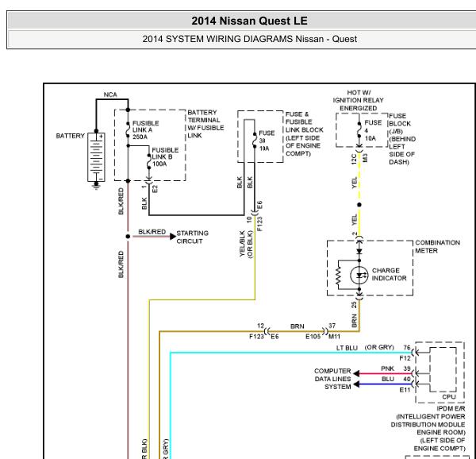The image size is (476, 459).
Task: Click the 'BRN' label between E6 and E105
Action: click(297, 326)
